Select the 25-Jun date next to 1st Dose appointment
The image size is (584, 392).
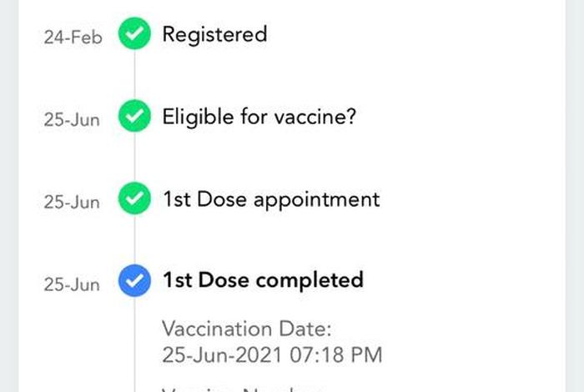(72, 202)
